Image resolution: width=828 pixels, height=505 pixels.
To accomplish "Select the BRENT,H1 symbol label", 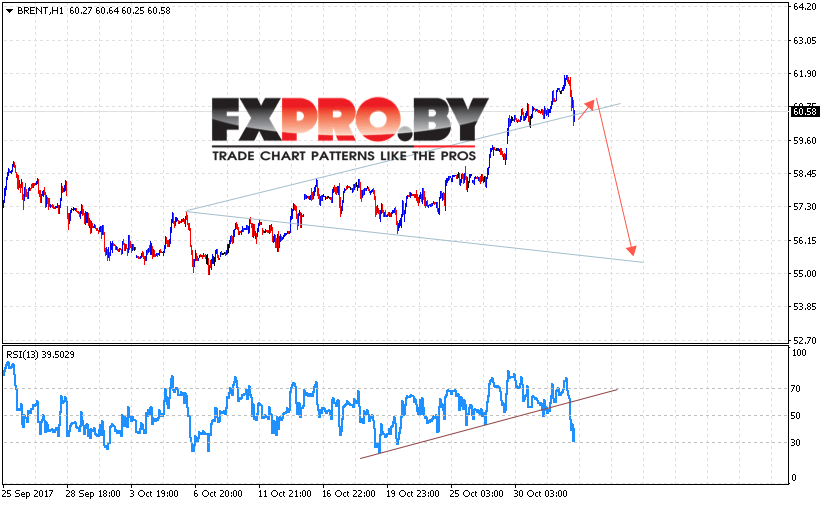I will click(x=40, y=11).
